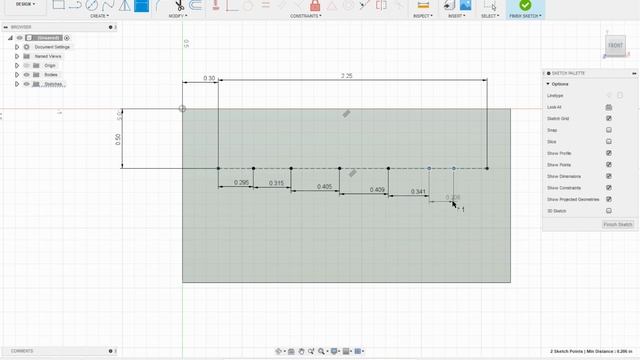Select the 2.25 dimension value
The width and height of the screenshot is (640, 360).
(347, 76)
